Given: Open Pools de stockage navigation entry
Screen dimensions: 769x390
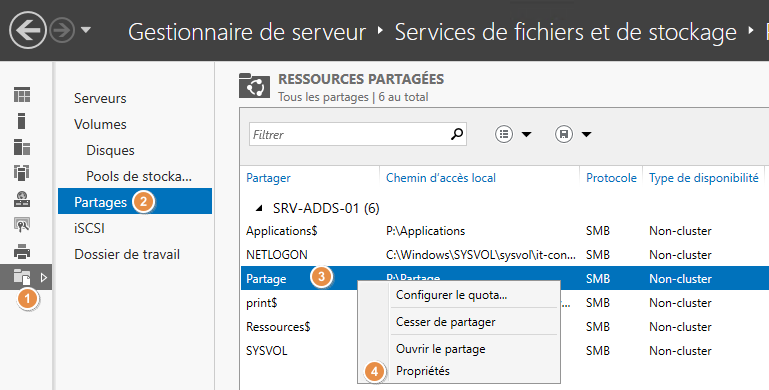Looking at the screenshot, I should [139, 176].
